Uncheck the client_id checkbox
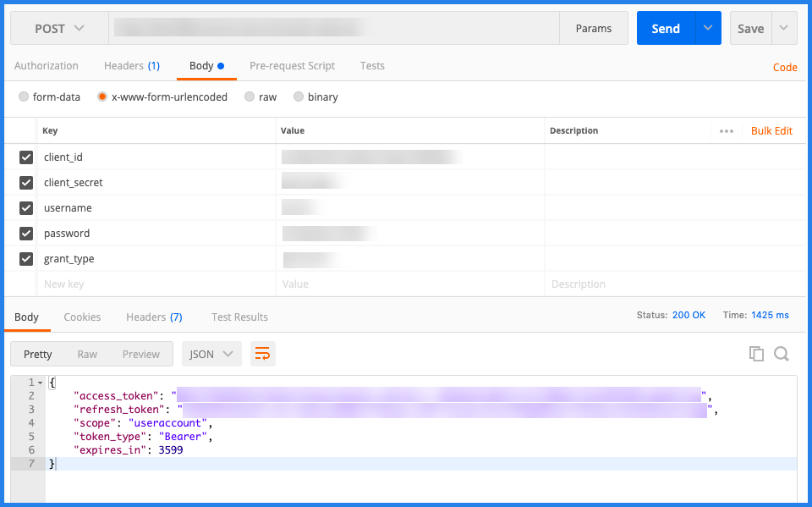 click(x=26, y=157)
